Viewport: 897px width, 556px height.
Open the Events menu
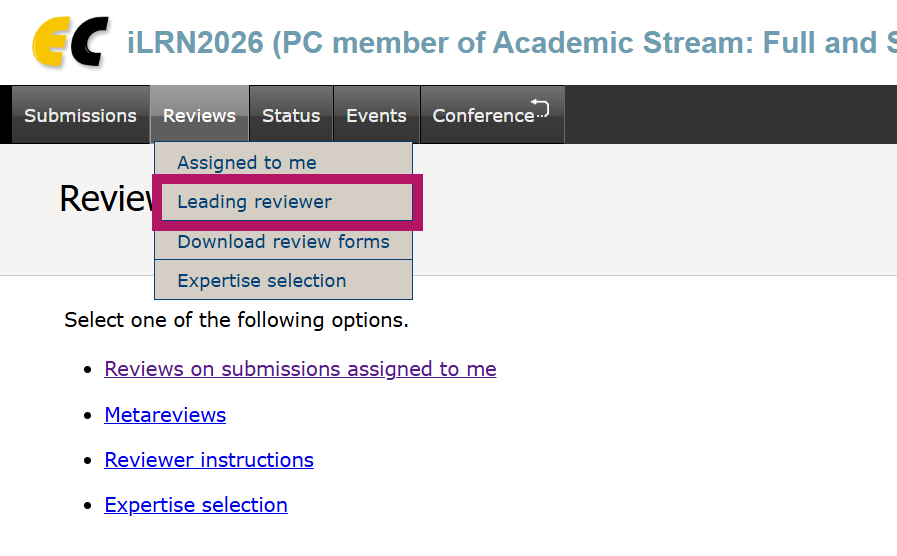(x=376, y=116)
